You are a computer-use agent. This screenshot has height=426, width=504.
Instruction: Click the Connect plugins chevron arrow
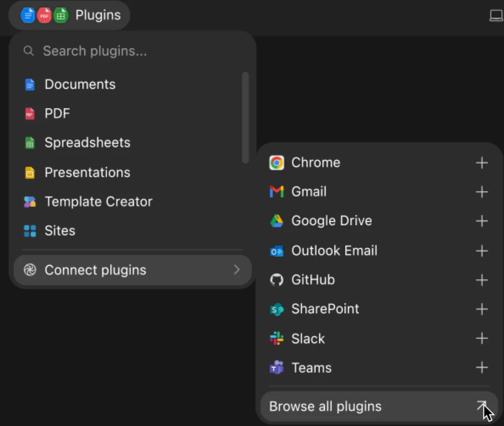(x=236, y=270)
